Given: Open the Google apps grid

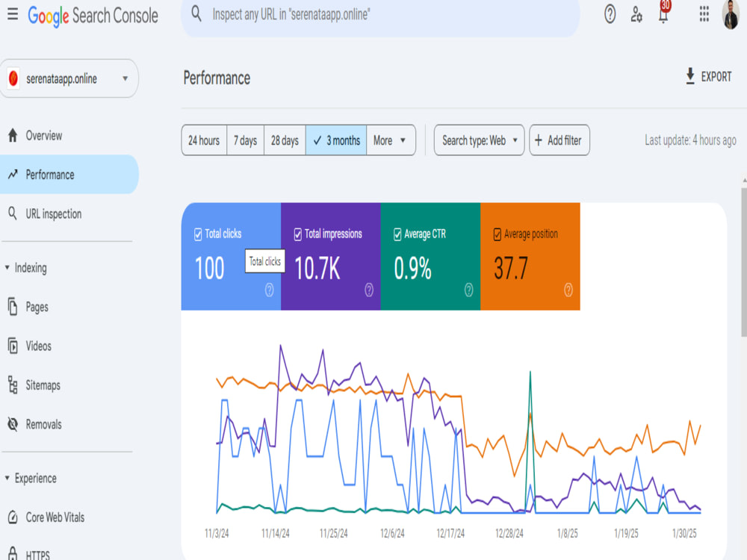Looking at the screenshot, I should click(x=704, y=14).
